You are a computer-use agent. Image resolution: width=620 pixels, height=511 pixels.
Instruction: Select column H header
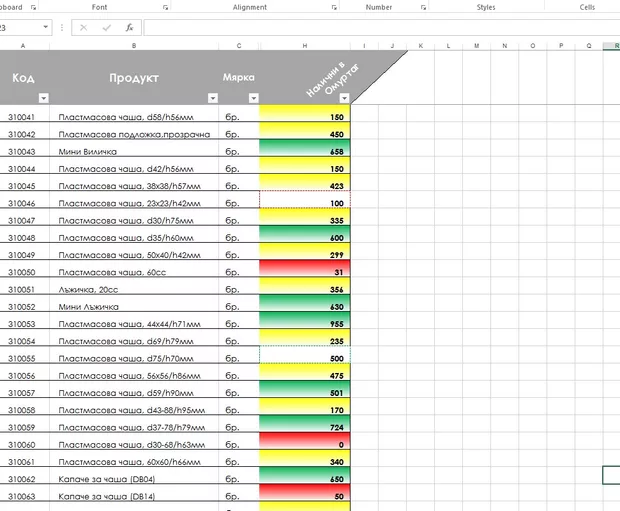pos(305,46)
